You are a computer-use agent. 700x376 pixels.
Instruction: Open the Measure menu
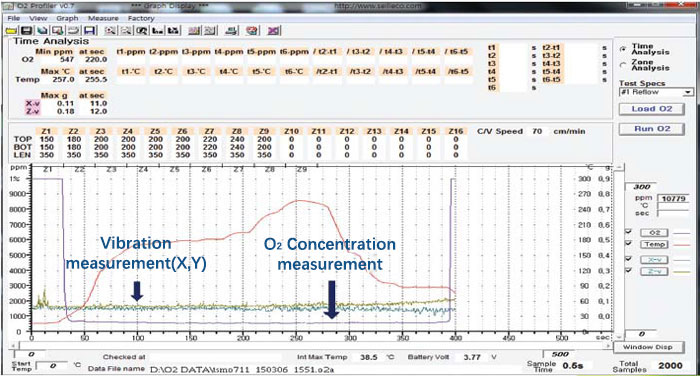coord(103,18)
